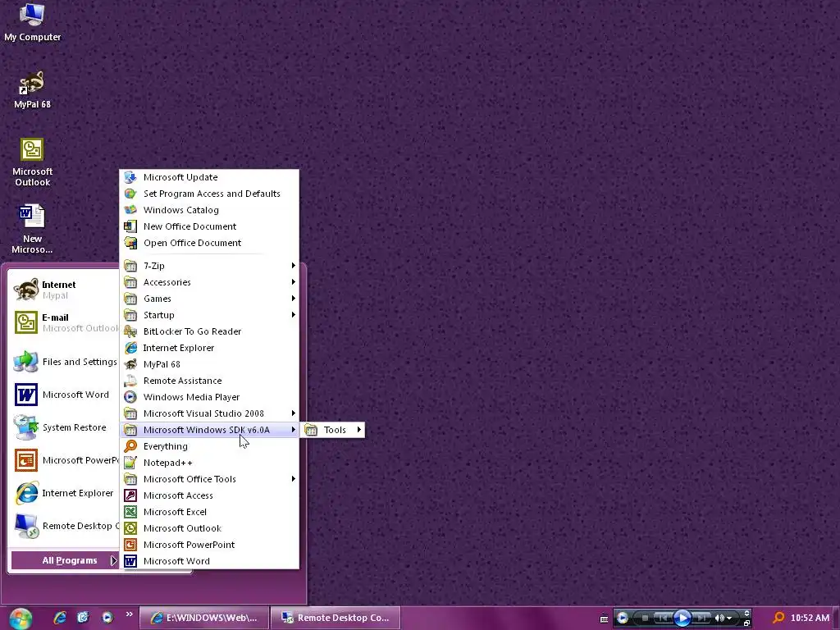Expand the Tools submenu
Viewport: 840px width, 630px height.
coord(333,430)
